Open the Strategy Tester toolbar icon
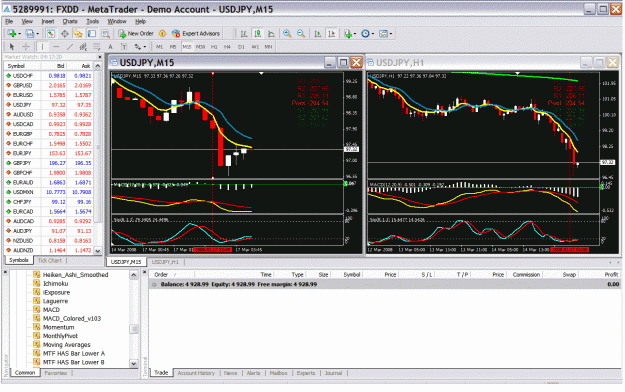This screenshot has width=625, height=392. 106,33
